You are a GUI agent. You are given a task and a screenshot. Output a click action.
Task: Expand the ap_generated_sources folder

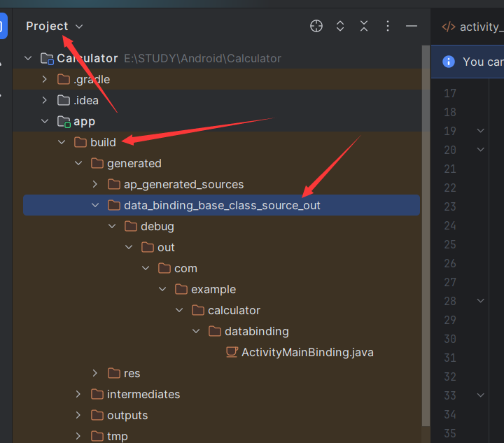pyautogui.click(x=94, y=184)
